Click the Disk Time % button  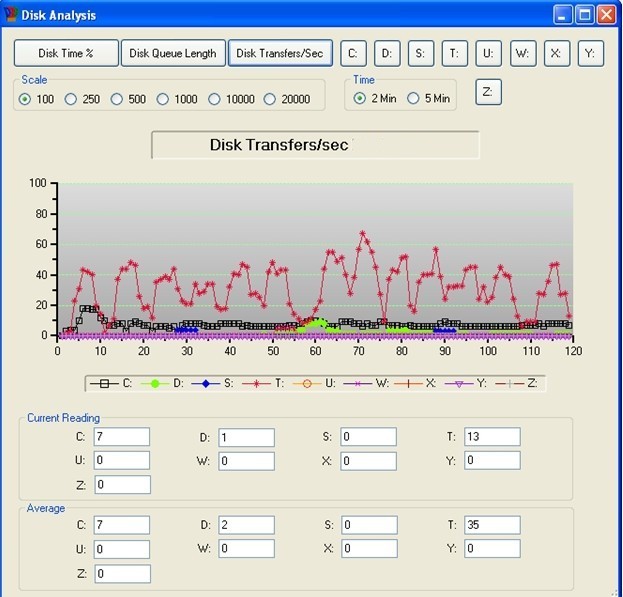66,53
